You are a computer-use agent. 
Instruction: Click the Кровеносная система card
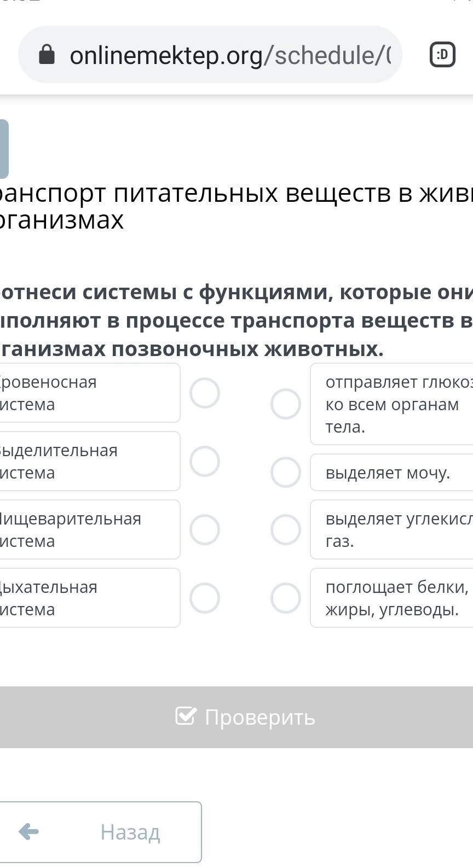pos(88,393)
